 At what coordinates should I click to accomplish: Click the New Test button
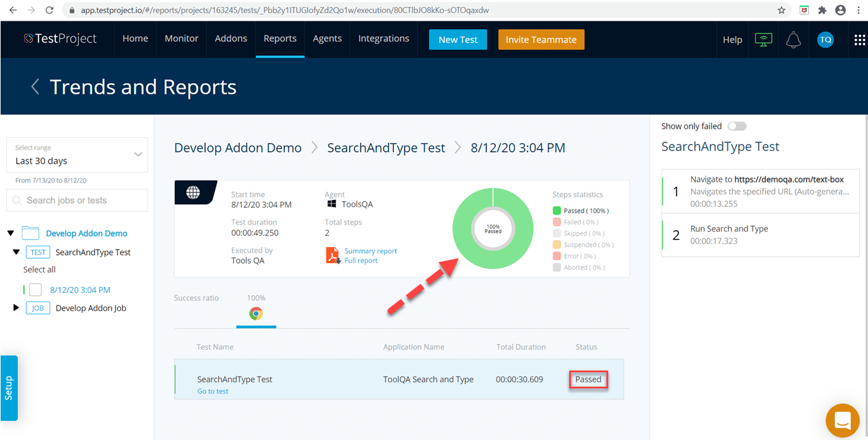(x=458, y=40)
